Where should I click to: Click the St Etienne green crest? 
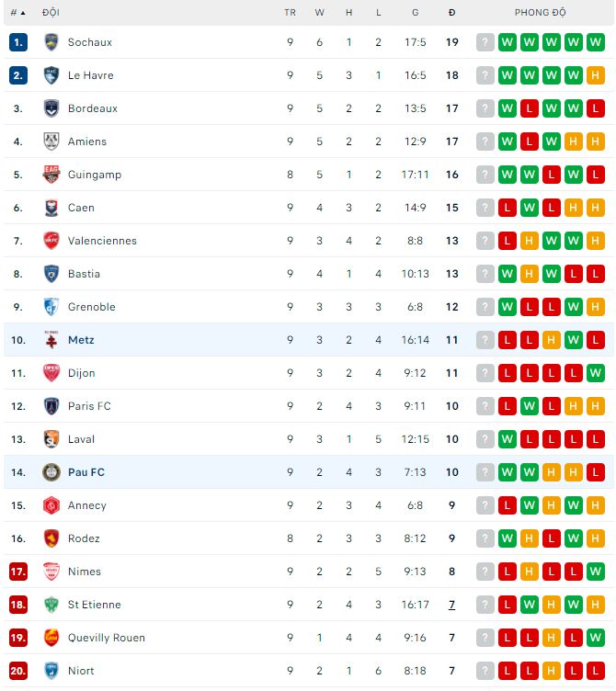point(51,605)
